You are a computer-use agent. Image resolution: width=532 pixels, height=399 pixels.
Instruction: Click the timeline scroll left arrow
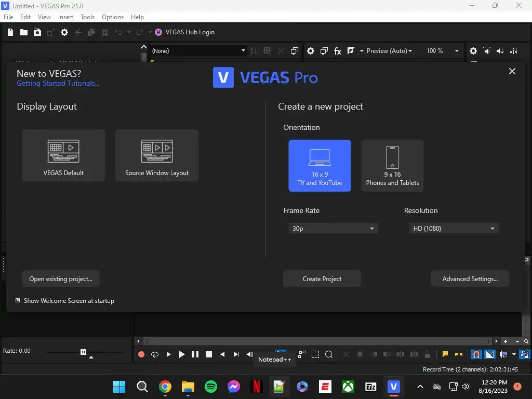pyautogui.click(x=138, y=341)
